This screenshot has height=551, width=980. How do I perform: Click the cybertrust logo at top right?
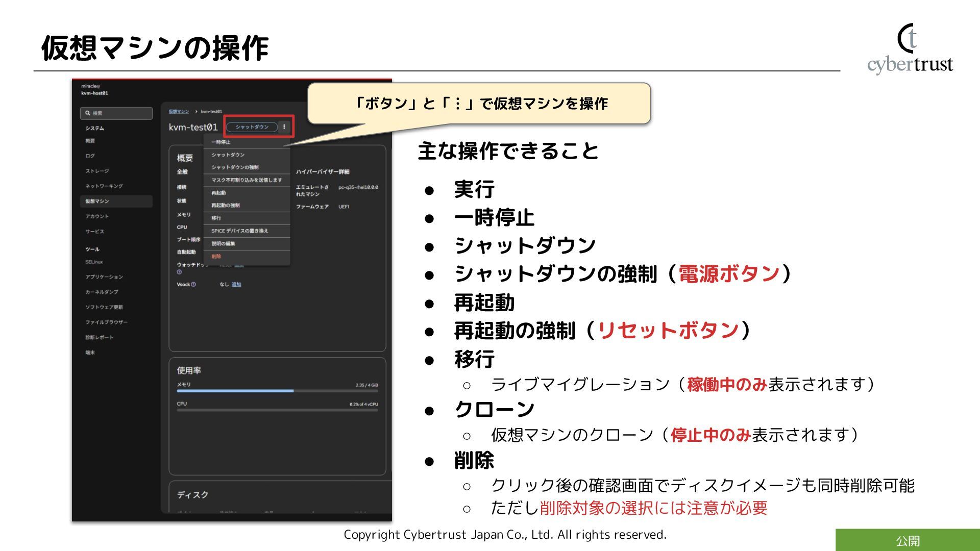click(910, 49)
